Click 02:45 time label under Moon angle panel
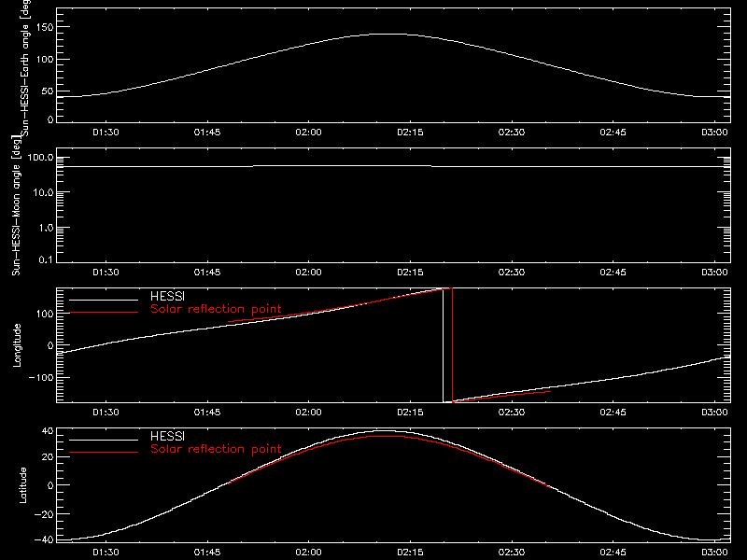 point(613,273)
